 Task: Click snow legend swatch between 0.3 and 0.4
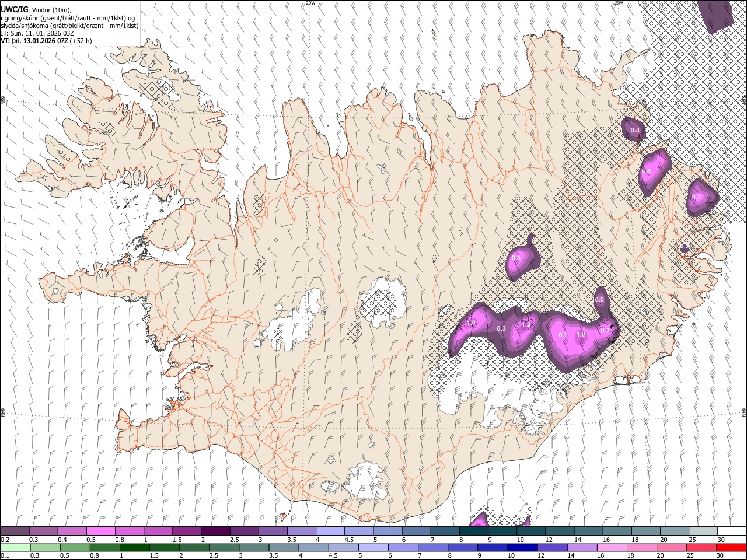click(x=43, y=531)
